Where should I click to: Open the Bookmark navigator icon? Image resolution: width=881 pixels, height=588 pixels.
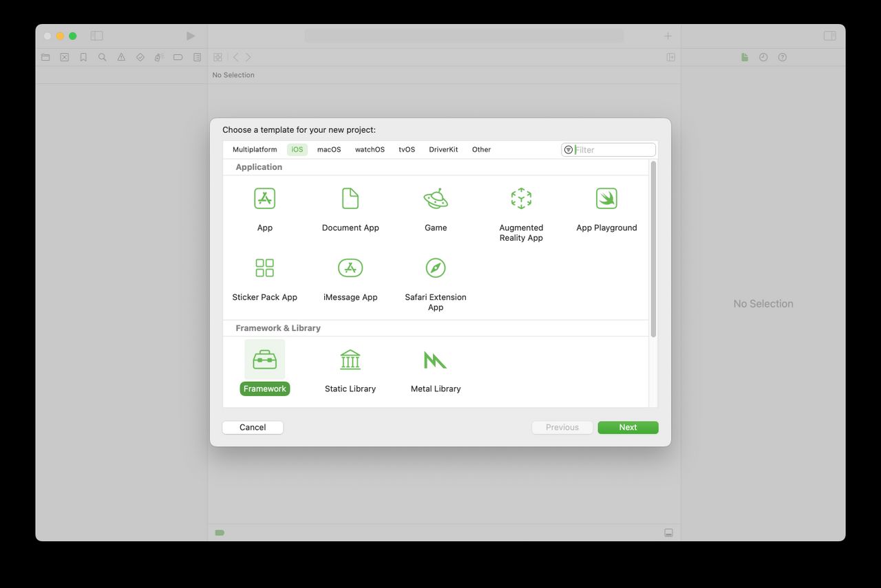[83, 57]
